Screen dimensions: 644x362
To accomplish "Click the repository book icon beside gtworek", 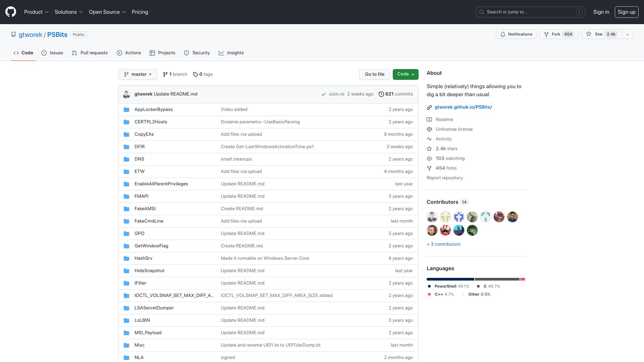I will (x=13, y=35).
